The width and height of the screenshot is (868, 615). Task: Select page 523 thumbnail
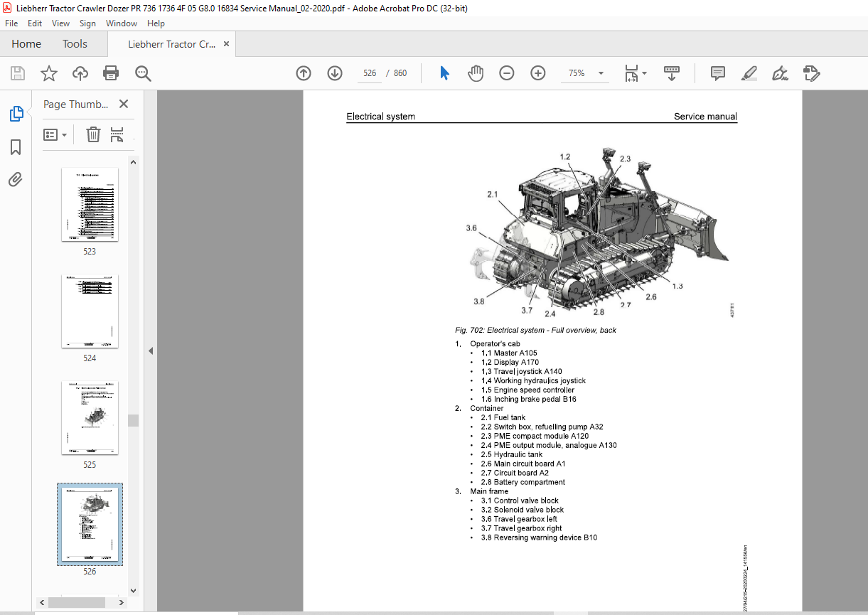[x=90, y=205]
